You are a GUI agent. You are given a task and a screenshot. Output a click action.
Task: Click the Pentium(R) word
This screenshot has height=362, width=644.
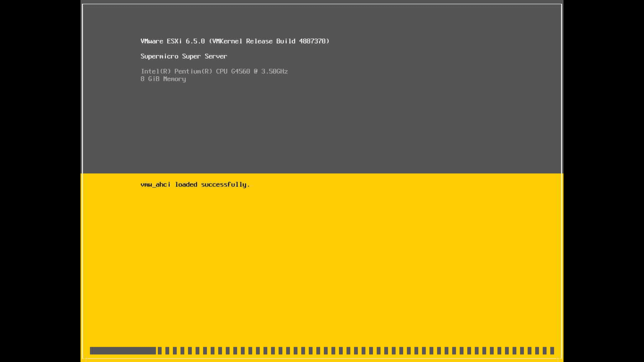(193, 71)
